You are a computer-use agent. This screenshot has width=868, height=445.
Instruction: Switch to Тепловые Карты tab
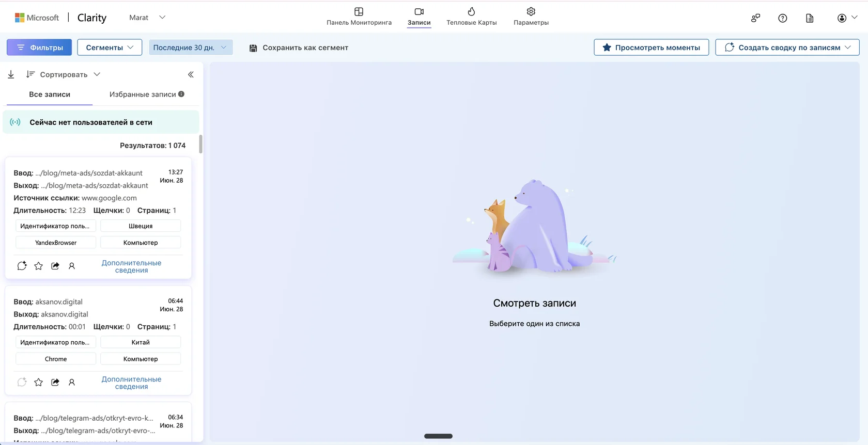(471, 17)
